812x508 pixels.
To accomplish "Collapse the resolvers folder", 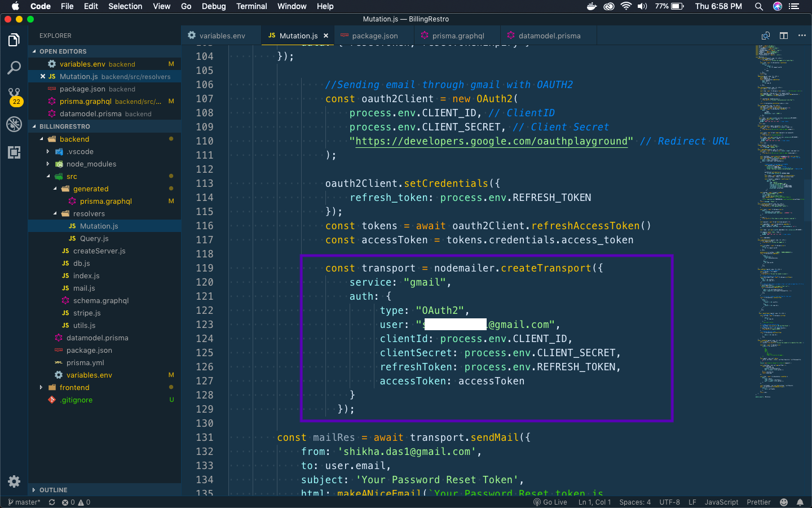I will click(55, 213).
